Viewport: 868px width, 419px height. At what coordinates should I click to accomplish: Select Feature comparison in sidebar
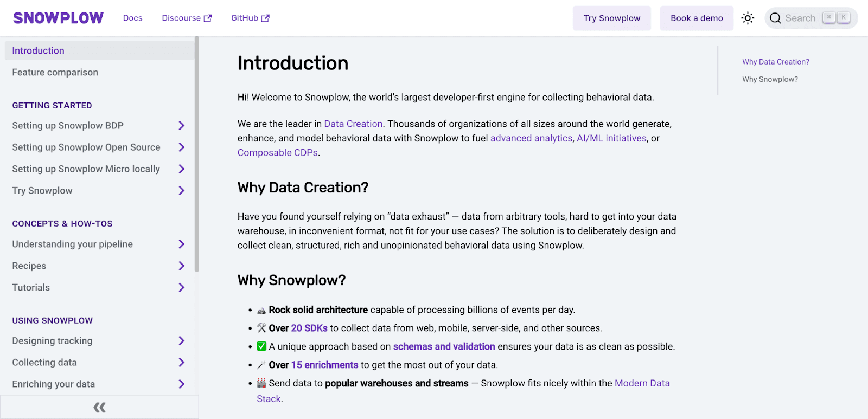point(55,72)
